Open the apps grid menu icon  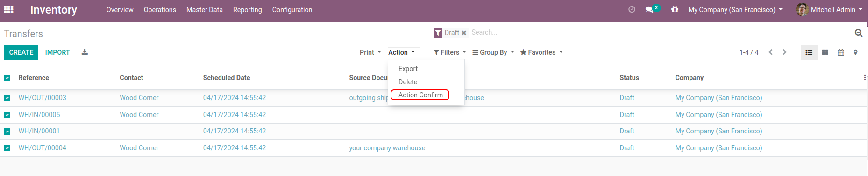8,9
